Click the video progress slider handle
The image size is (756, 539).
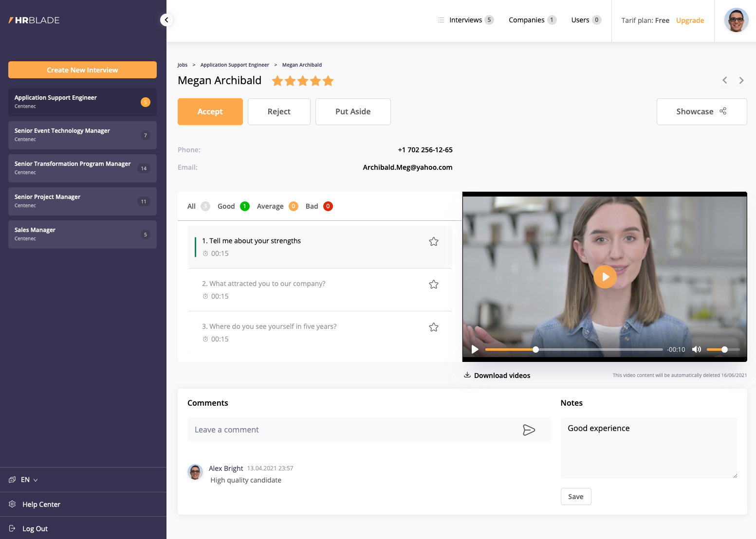tap(535, 350)
